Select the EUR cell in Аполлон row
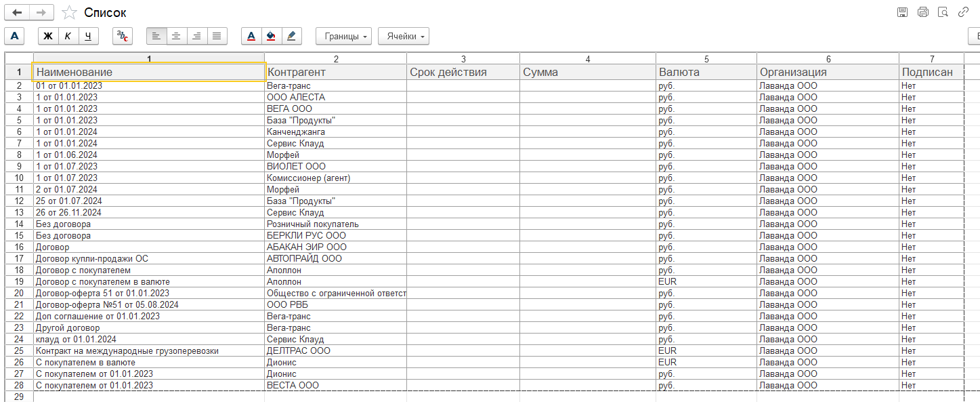This screenshot has width=980, height=402. click(x=706, y=282)
